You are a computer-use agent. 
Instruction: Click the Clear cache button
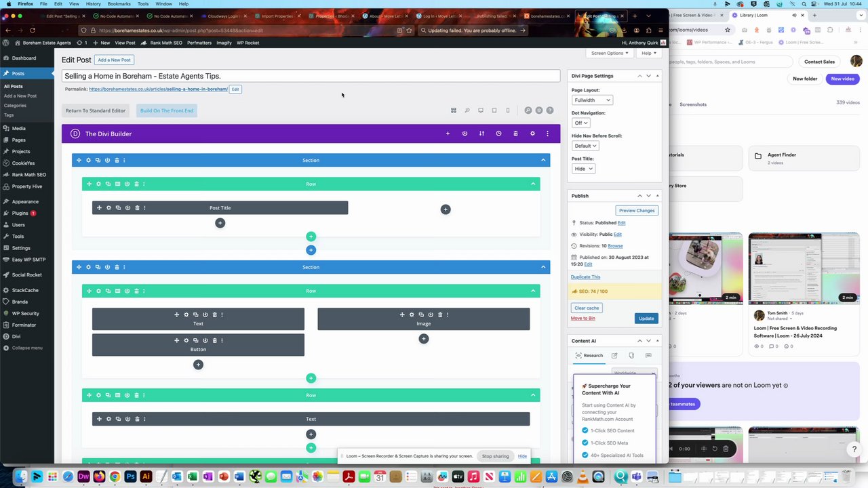[587, 308]
